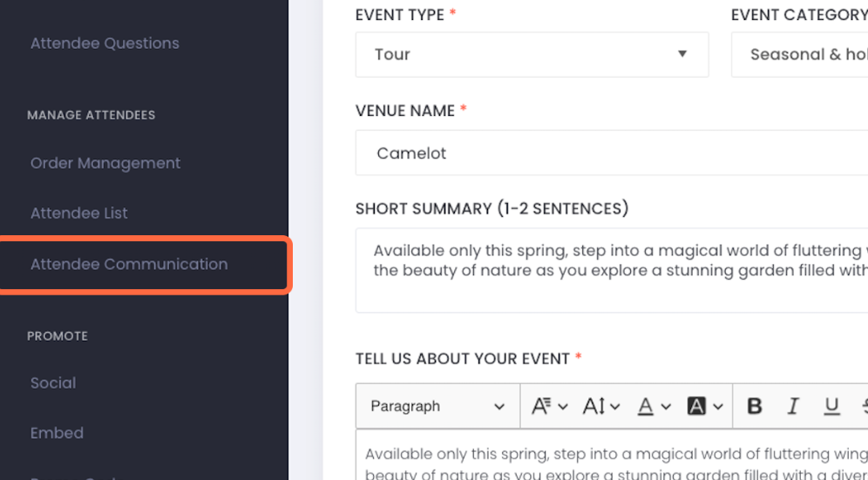Click the Venue Name field containing Camelot
868x480 pixels.
click(612, 152)
